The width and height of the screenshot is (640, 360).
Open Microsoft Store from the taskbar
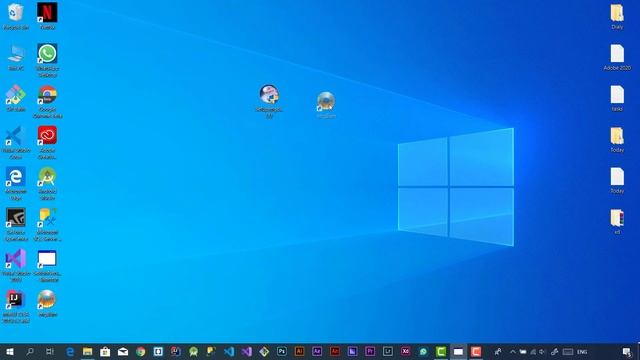coord(105,351)
